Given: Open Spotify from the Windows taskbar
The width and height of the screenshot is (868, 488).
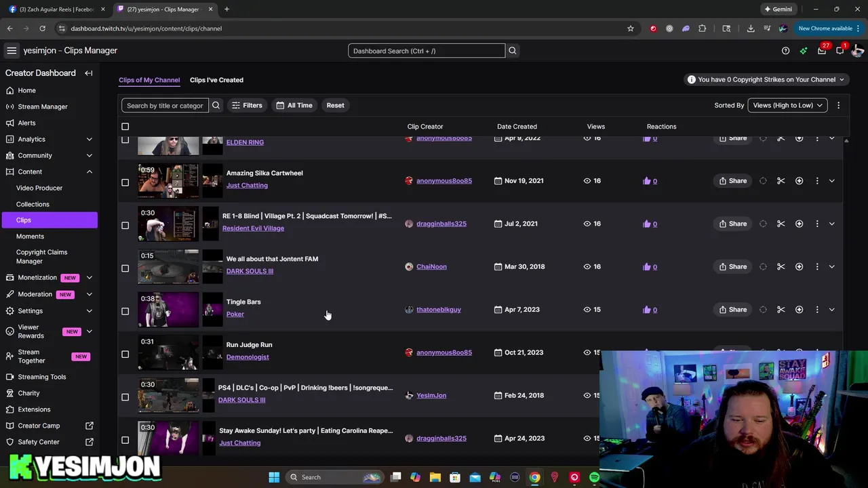Looking at the screenshot, I should click(x=594, y=477).
